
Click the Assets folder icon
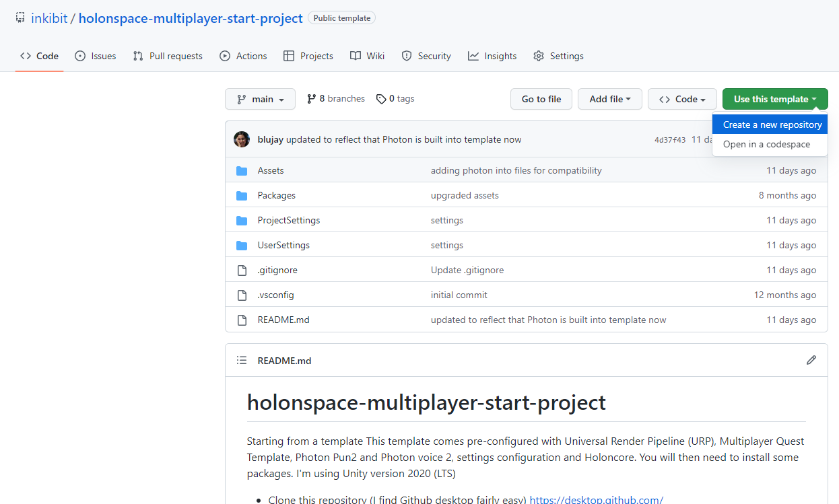(x=242, y=170)
